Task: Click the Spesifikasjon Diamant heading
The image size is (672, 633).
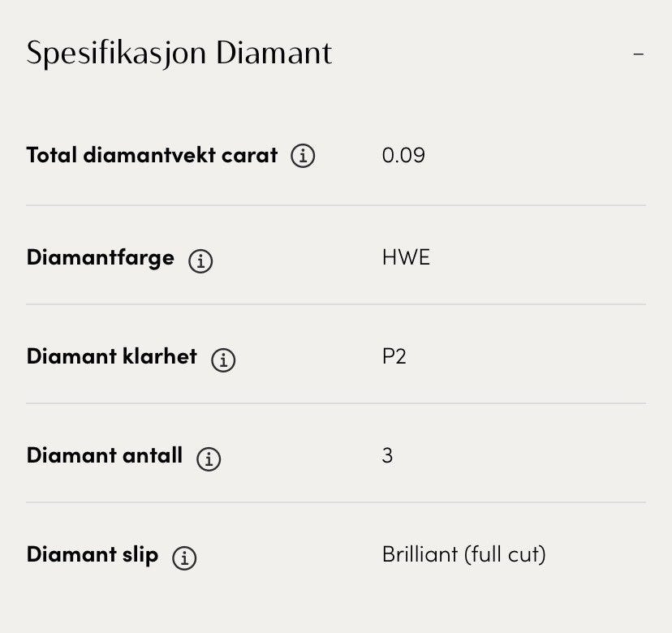Action: pyautogui.click(x=179, y=54)
